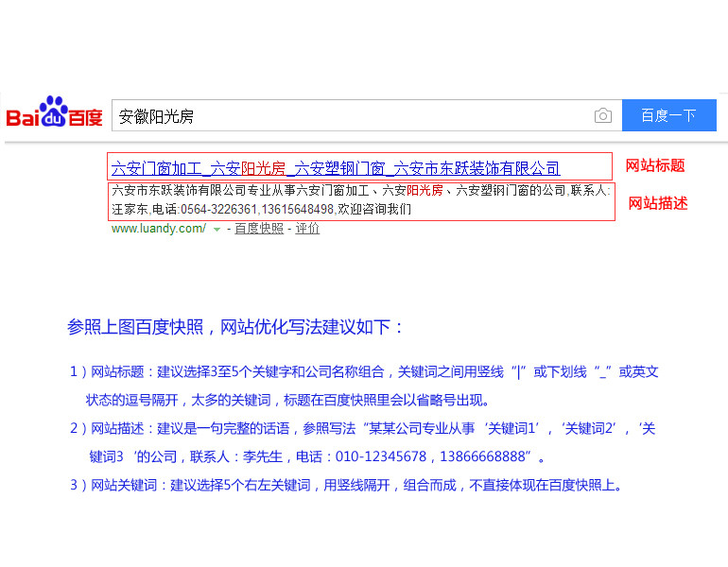Click point 3 text 网站关键词：建议选择5个
Image resolution: width=728 pixels, height=567 pixels.
(x=346, y=486)
